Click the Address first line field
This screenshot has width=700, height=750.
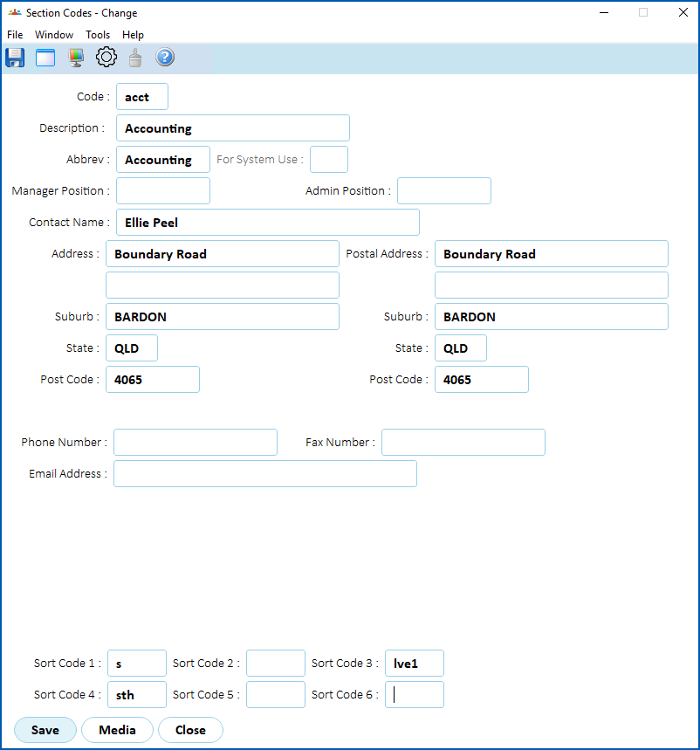(223, 254)
